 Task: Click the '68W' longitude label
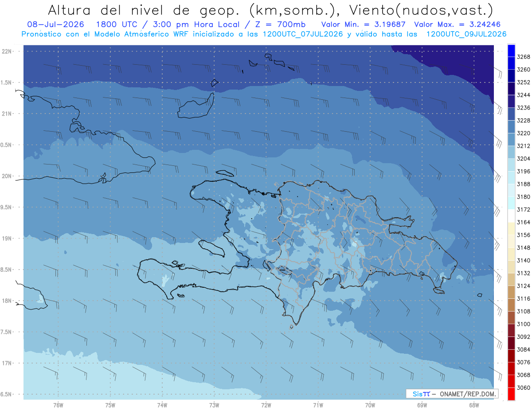(x=474, y=405)
